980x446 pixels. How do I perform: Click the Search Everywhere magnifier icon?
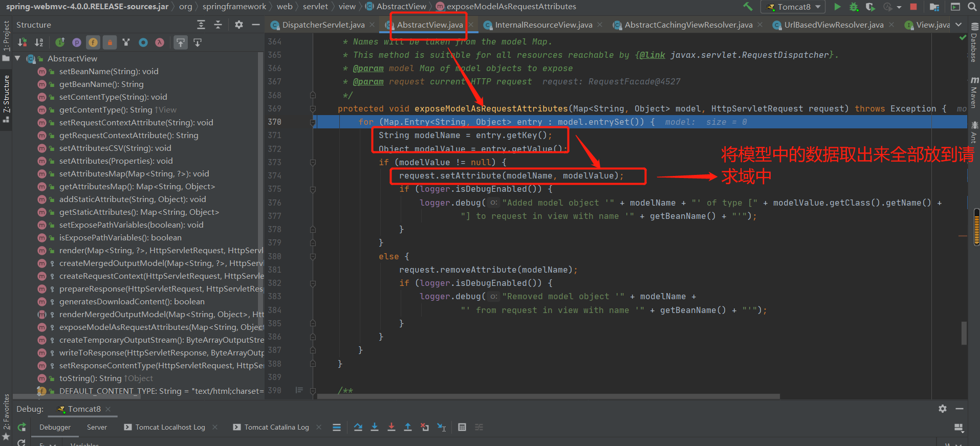click(x=972, y=7)
